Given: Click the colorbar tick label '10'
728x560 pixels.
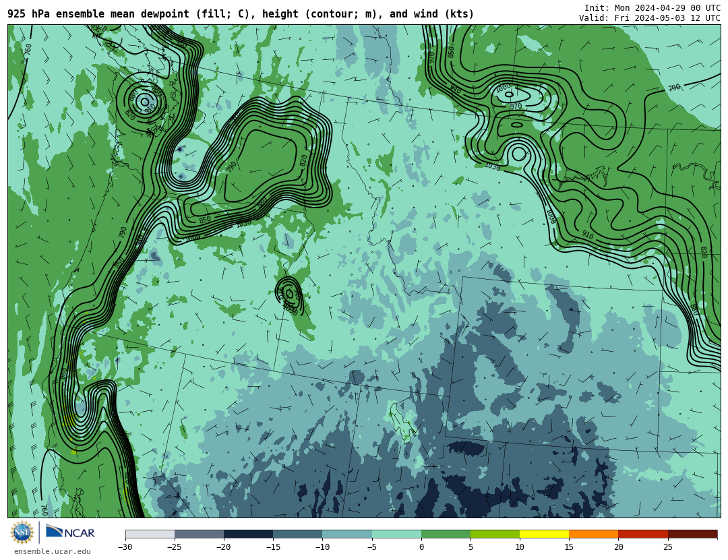Looking at the screenshot, I should [520, 547].
